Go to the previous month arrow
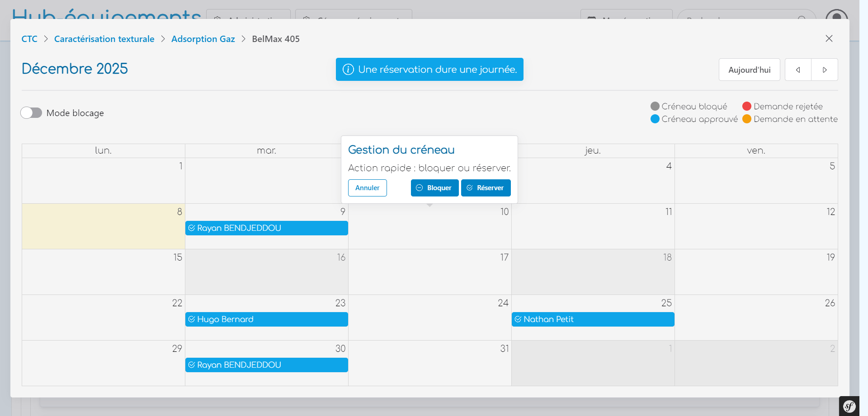This screenshot has height=416, width=868. pos(798,70)
